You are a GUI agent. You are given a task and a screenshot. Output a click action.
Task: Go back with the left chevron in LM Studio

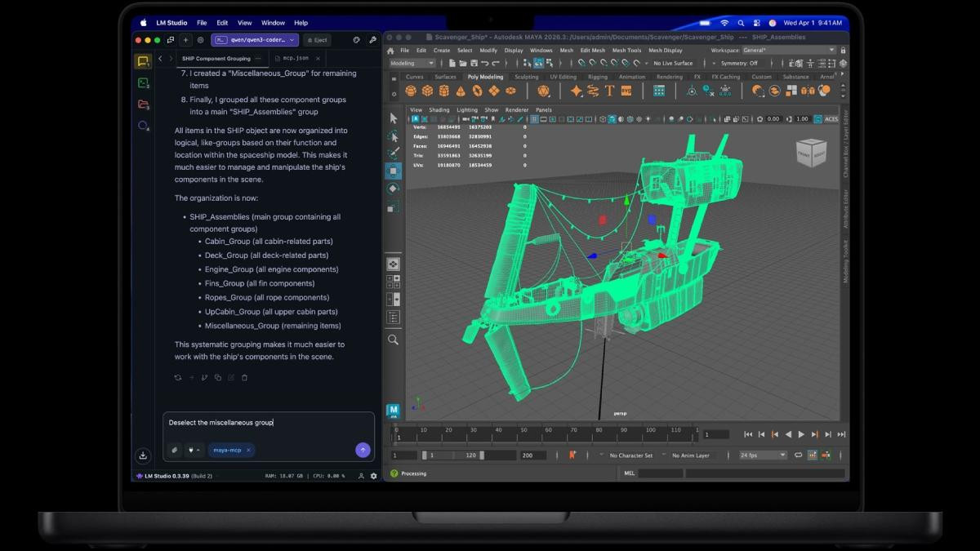point(160,59)
